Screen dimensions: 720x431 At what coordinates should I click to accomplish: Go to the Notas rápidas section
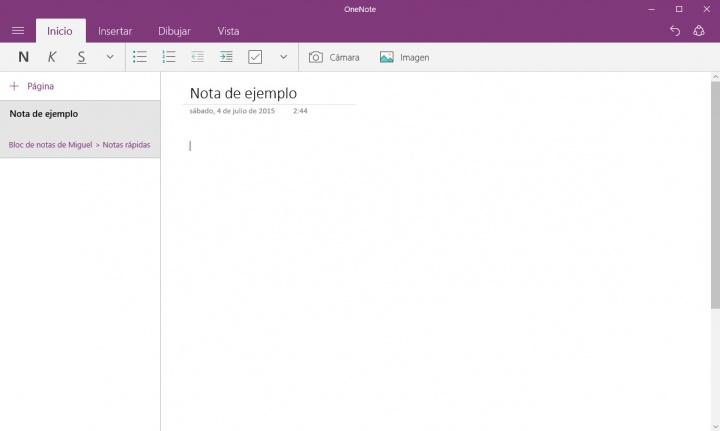[126, 145]
